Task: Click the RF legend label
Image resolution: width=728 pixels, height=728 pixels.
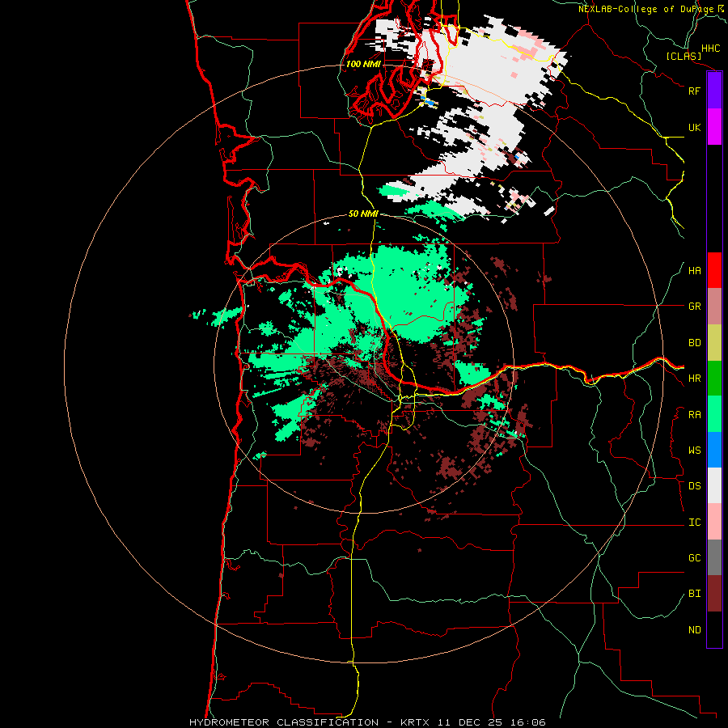Action: click(x=694, y=91)
